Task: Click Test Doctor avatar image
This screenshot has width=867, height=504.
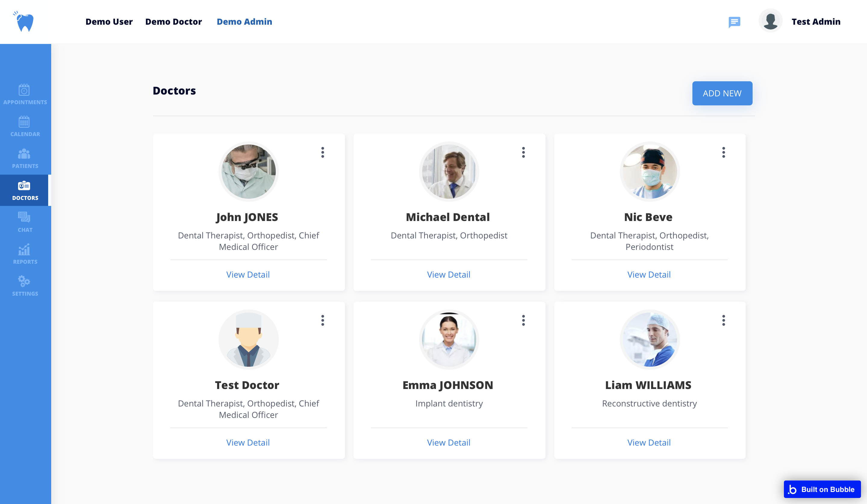Action: click(248, 340)
